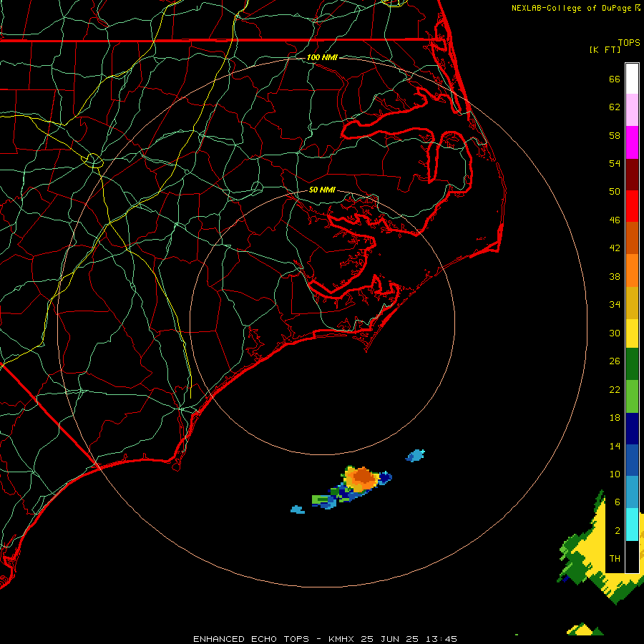Click the 100 NMI range ring label
This screenshot has width=644, height=644.
coord(322,57)
